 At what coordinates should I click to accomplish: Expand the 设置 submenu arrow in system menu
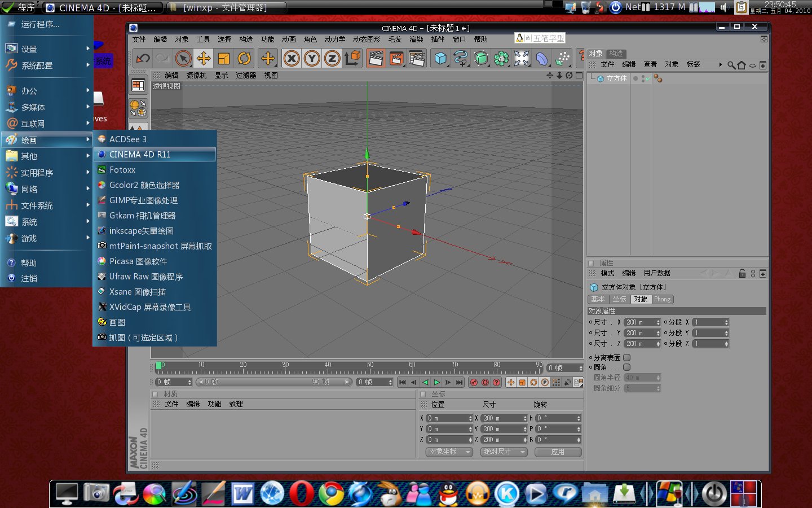88,49
